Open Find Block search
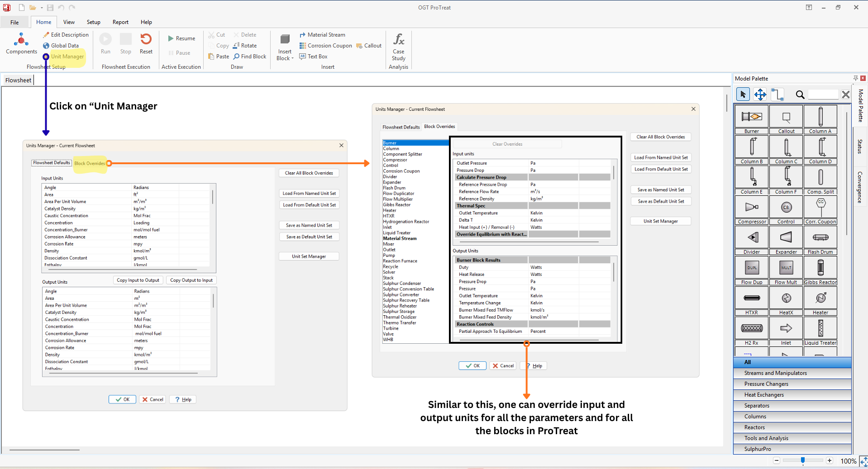The width and height of the screenshot is (868, 469). [250, 57]
